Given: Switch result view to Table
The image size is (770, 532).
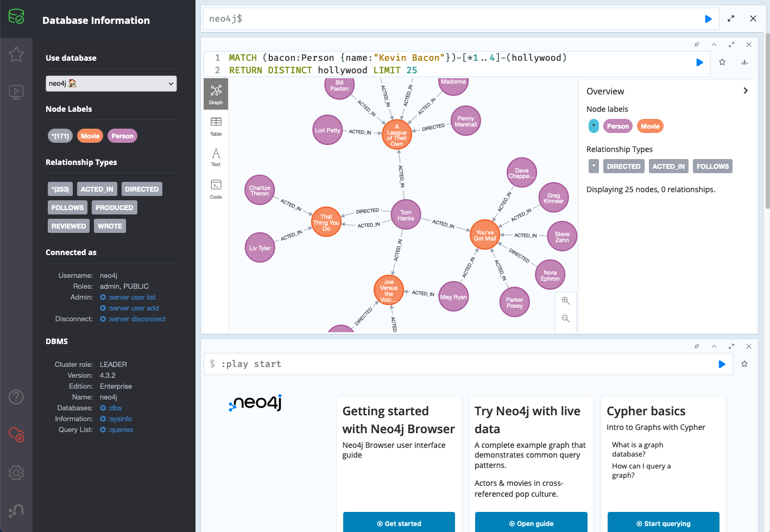Looking at the screenshot, I should 216,126.
